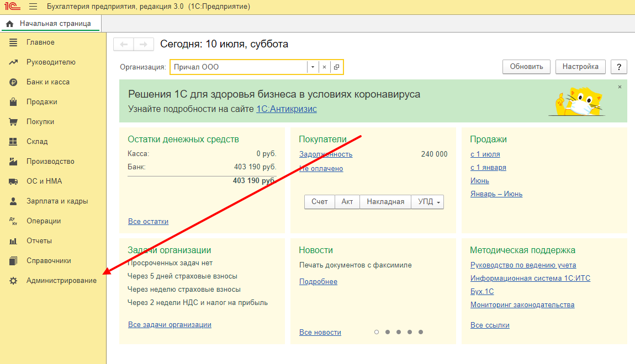View sales с 1 июля
The height and width of the screenshot is (364, 635).
click(x=485, y=154)
